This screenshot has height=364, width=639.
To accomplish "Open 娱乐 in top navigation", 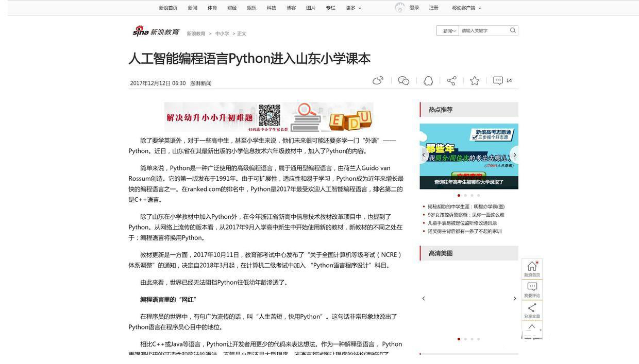I will pos(251,8).
